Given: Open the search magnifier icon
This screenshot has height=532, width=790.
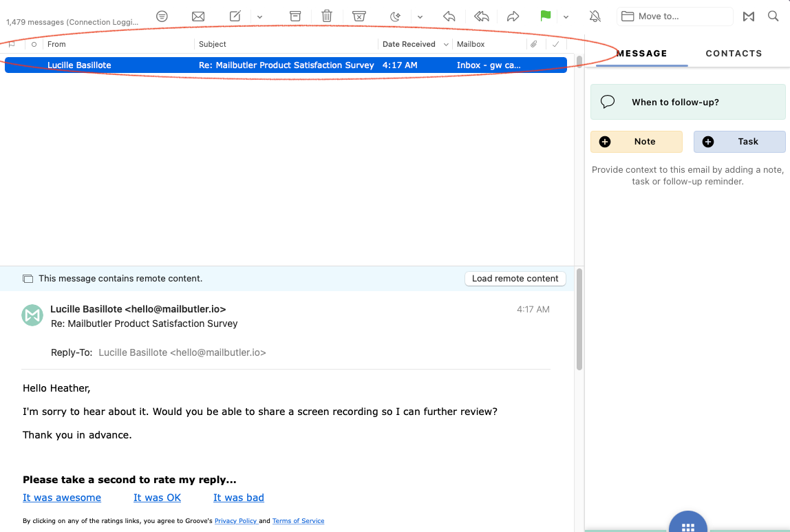Looking at the screenshot, I should 773,16.
